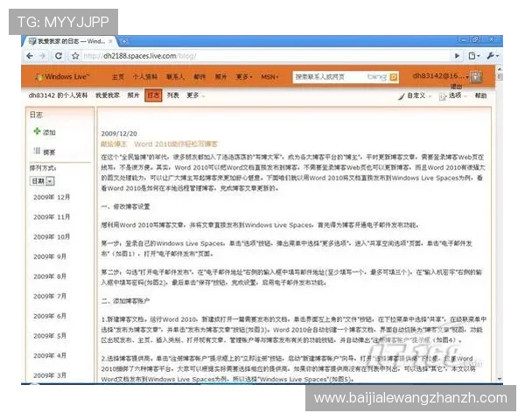Switch to the 列表 tab
The width and height of the screenshot is (525, 420).
pos(172,95)
